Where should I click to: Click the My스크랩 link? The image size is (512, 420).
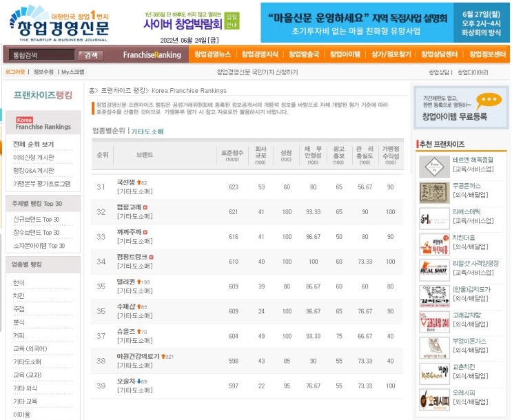click(x=73, y=72)
